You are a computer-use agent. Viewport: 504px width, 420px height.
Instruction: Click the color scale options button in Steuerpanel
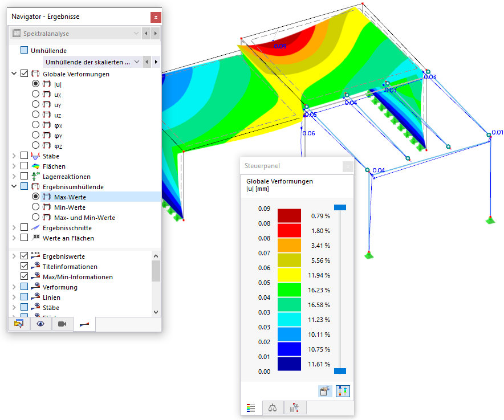click(x=343, y=391)
